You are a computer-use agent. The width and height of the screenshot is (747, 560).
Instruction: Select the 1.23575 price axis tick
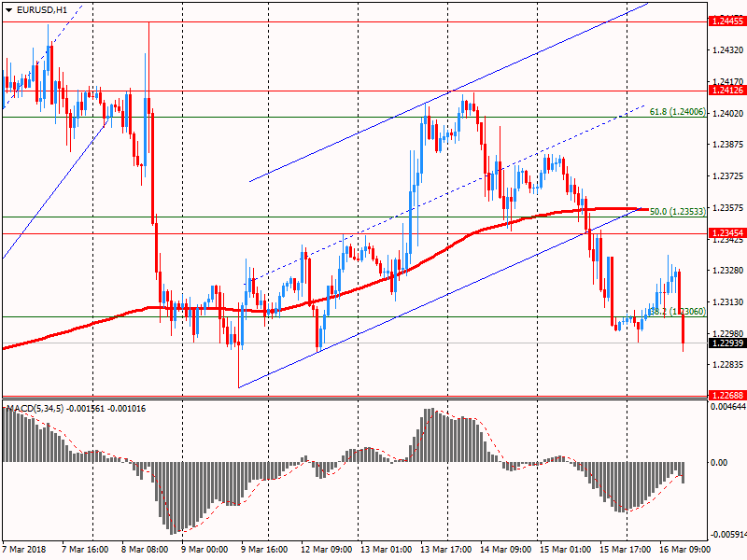point(728,208)
